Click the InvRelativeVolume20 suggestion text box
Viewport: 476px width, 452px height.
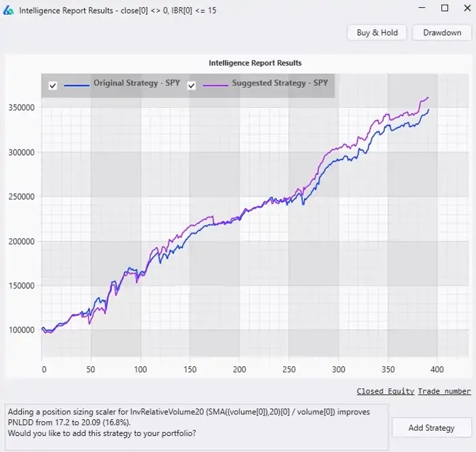196,427
